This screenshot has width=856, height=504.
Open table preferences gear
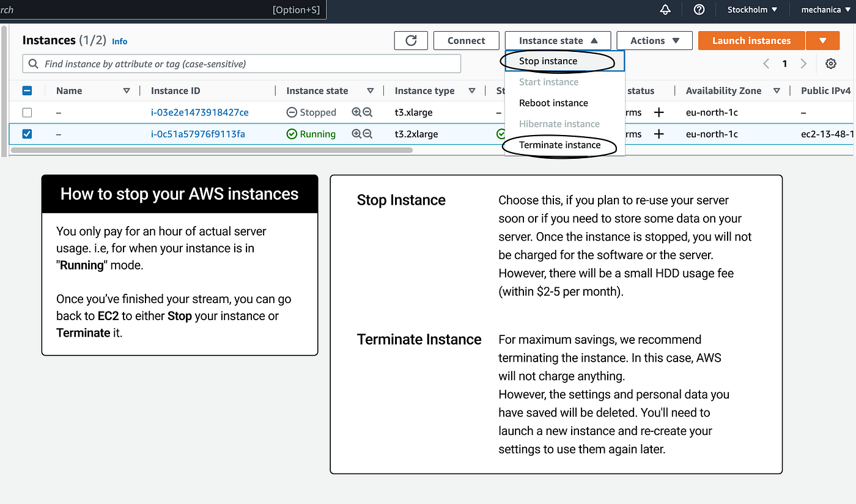tap(830, 64)
